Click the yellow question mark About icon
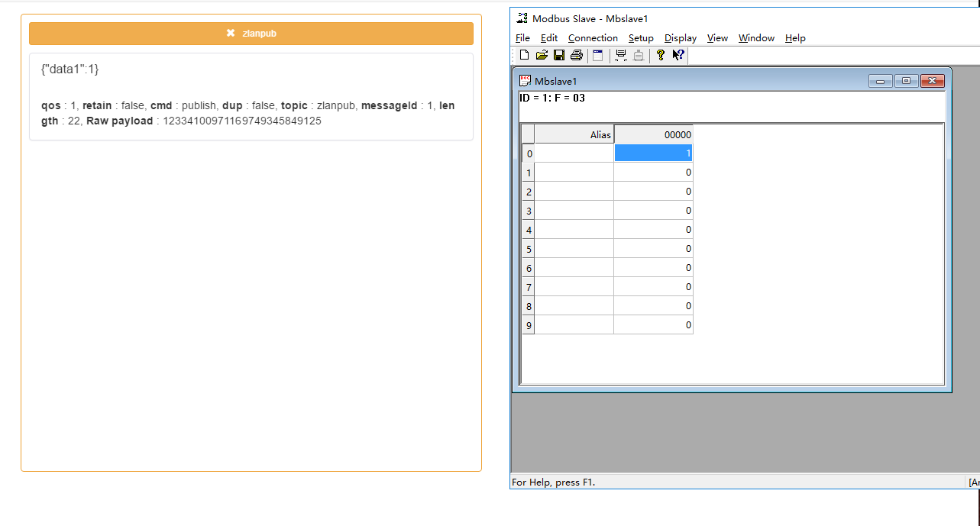 pos(661,55)
